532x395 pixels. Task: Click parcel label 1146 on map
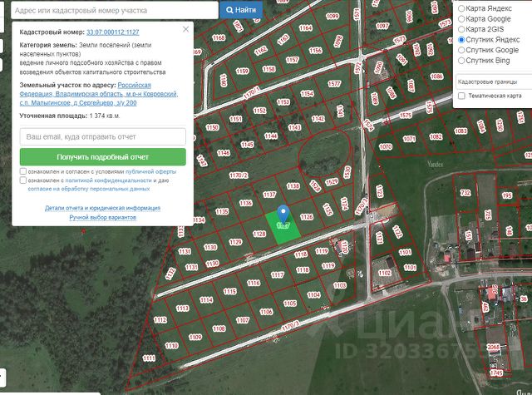tap(224, 153)
